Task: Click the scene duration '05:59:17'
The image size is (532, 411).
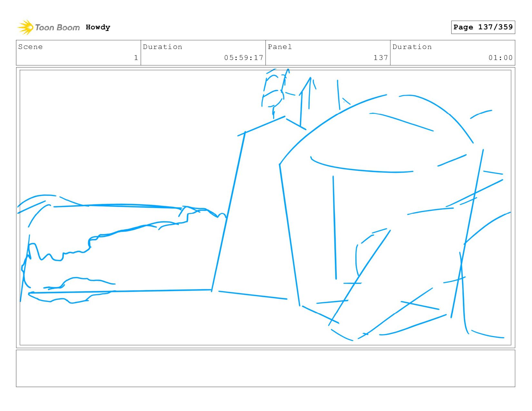Action: [244, 58]
